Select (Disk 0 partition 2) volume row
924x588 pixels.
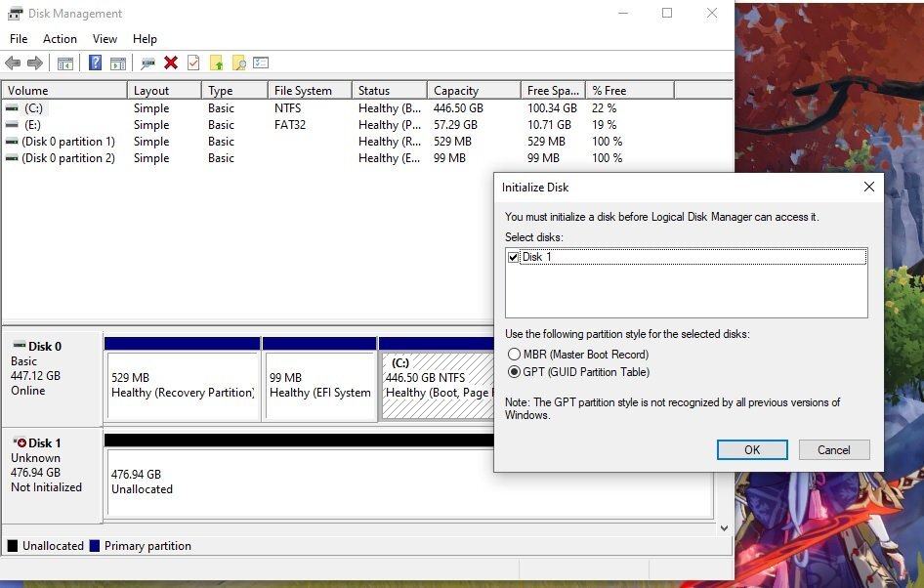[x=67, y=158]
